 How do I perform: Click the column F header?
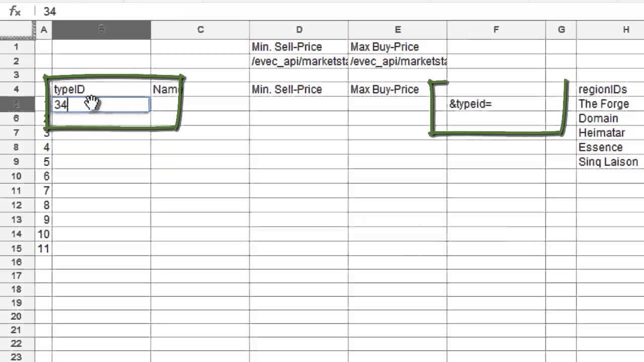pyautogui.click(x=496, y=30)
